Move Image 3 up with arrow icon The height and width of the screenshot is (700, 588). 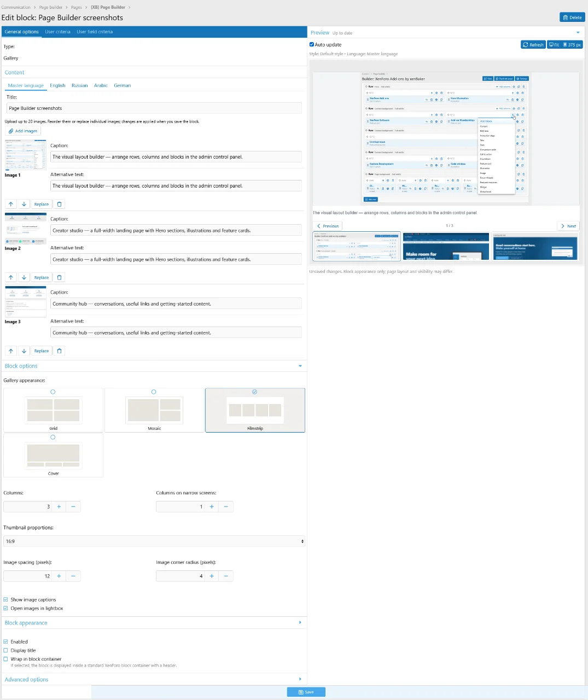(11, 351)
